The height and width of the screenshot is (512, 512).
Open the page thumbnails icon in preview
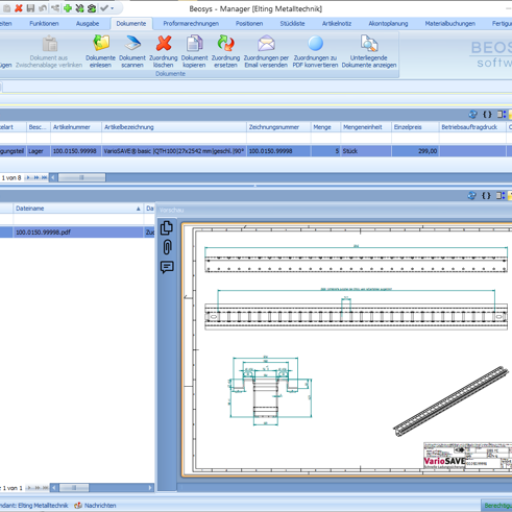coord(167,228)
